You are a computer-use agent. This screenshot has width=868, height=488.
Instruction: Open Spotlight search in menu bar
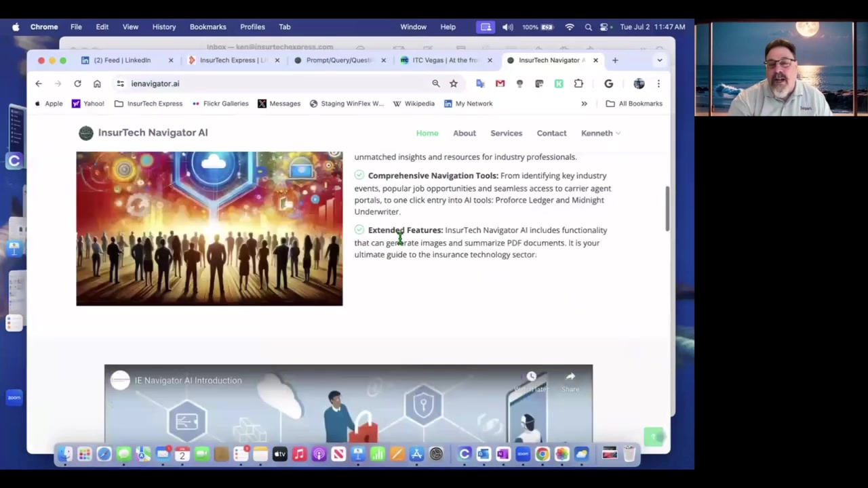tap(588, 27)
